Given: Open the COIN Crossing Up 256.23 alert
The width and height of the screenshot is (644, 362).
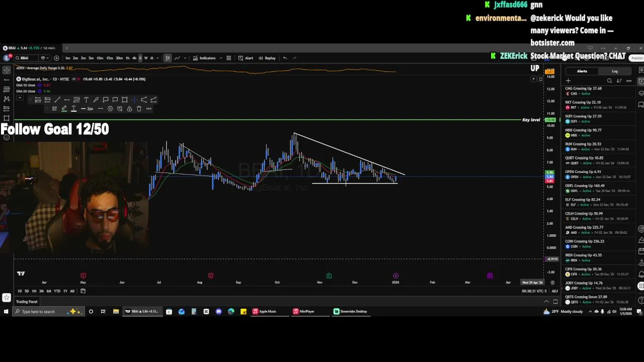Looking at the screenshot, I should 599,244.
